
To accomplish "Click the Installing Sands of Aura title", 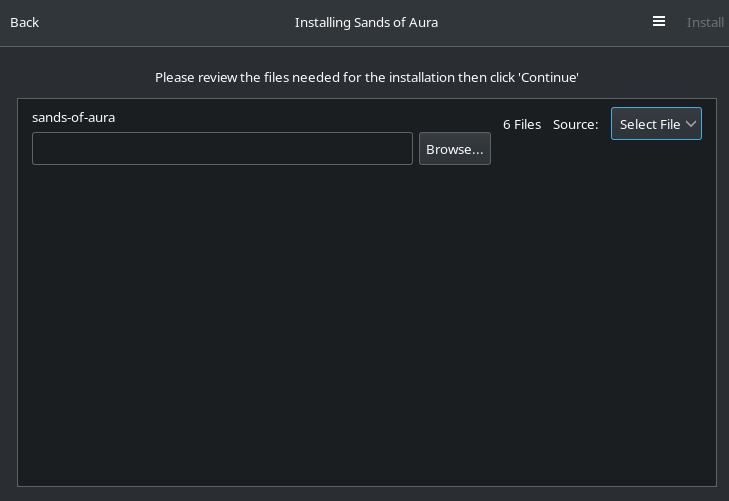I will click(366, 22).
